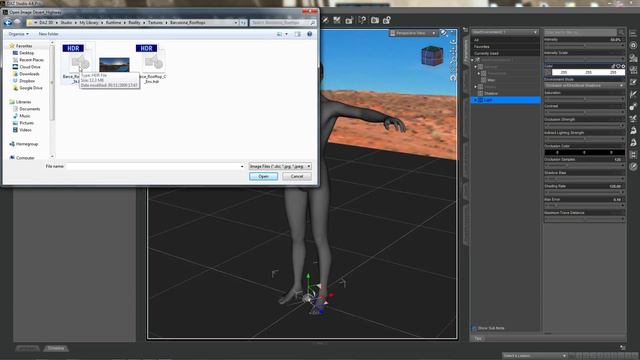The image size is (640, 360).
Task: Open the Perspective View camera dropdown
Action: (x=413, y=33)
